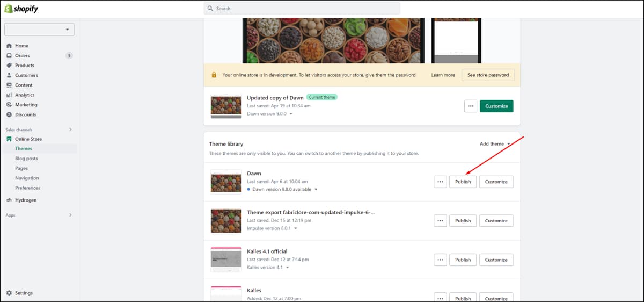Customize the Kalles 4.1 official theme
This screenshot has height=302, width=644.
point(496,260)
